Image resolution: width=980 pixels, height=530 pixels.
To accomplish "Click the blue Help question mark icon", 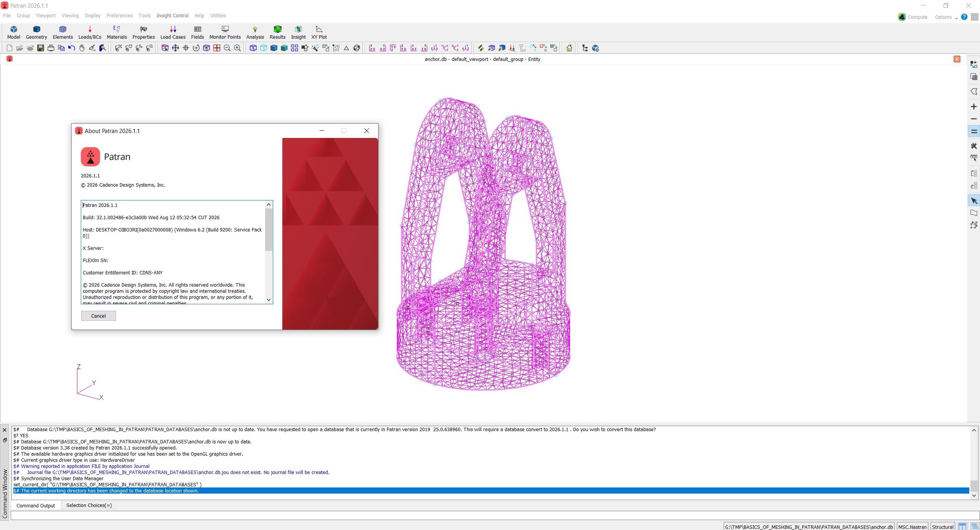I will (x=964, y=17).
